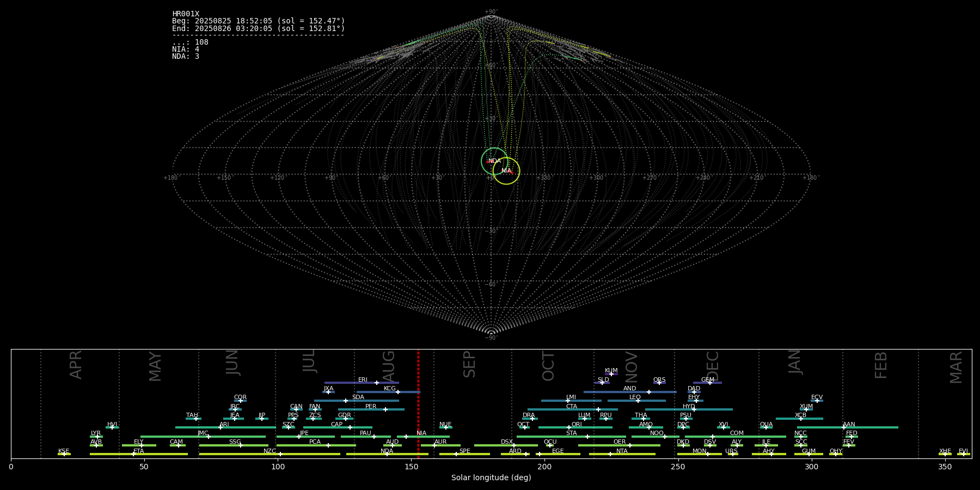Click the 'NIA: 4' count in header
980x490 pixels.
click(x=186, y=50)
